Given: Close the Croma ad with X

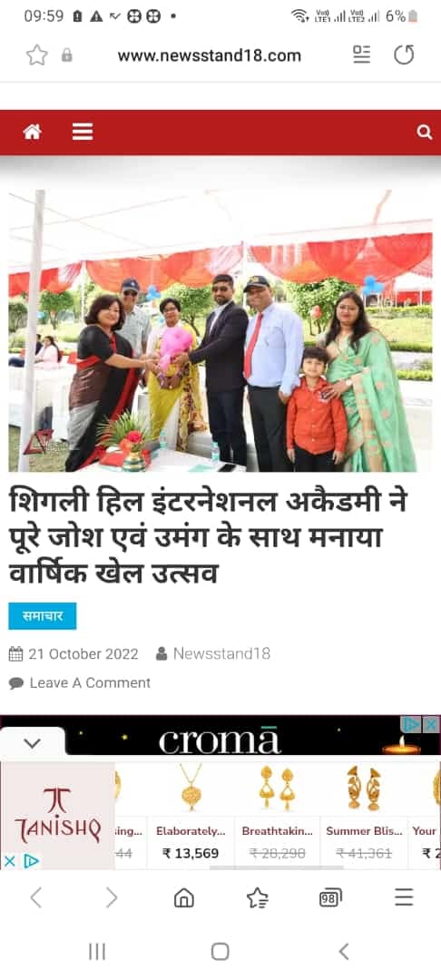Looking at the screenshot, I should (x=432, y=724).
